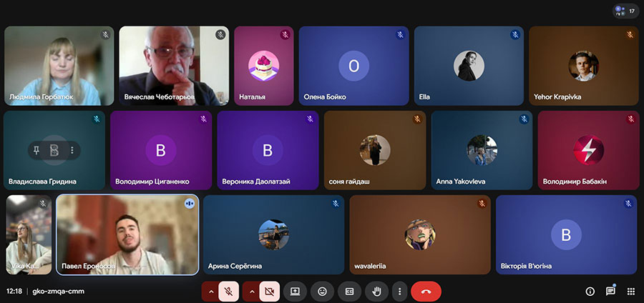Click muted mic icon on Vika Ka... tile
Viewport: 644px width, 303px height.
tap(43, 203)
